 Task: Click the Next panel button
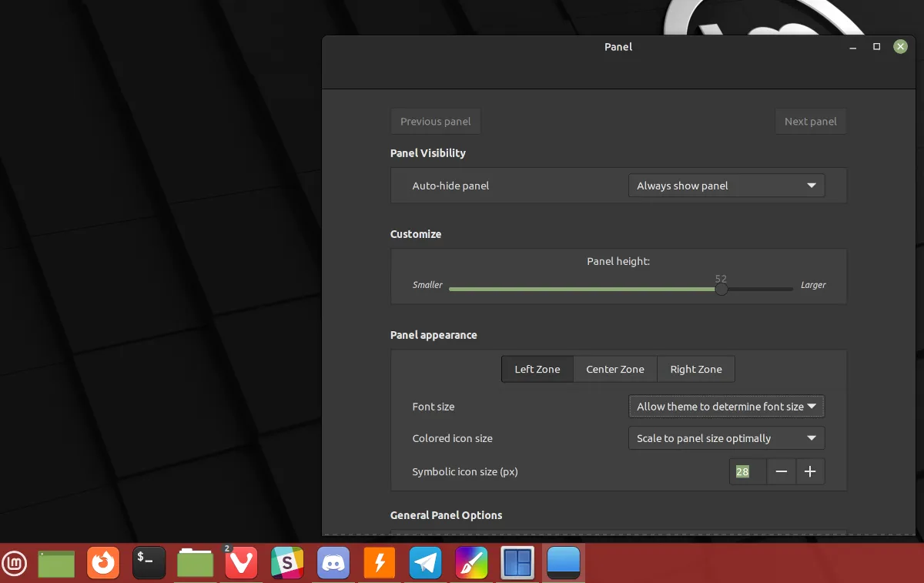[x=810, y=121]
